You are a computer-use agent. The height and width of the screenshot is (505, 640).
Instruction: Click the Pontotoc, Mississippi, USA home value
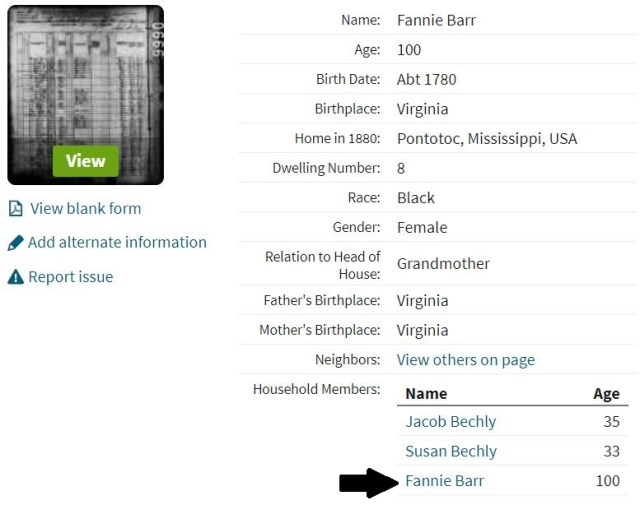(x=487, y=139)
